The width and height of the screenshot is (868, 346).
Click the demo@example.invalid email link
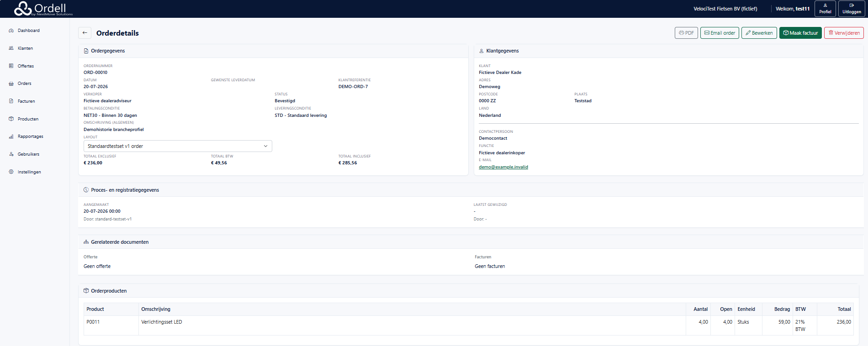pyautogui.click(x=503, y=167)
